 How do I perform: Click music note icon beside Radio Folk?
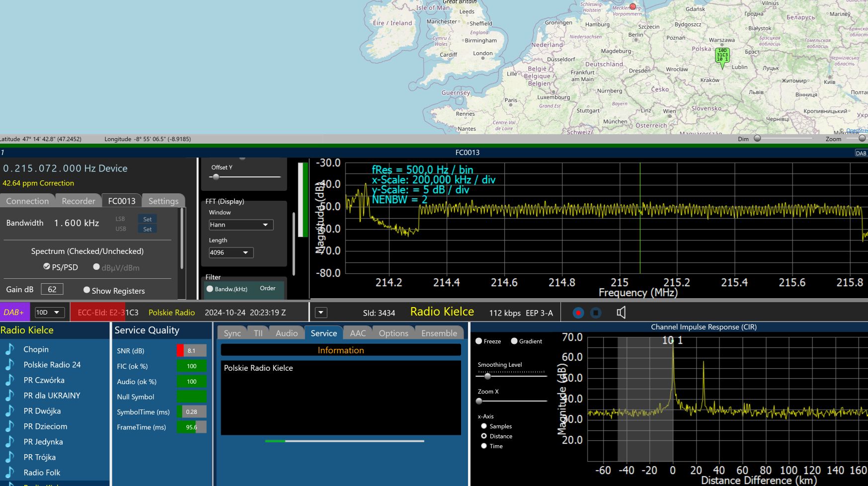point(9,473)
